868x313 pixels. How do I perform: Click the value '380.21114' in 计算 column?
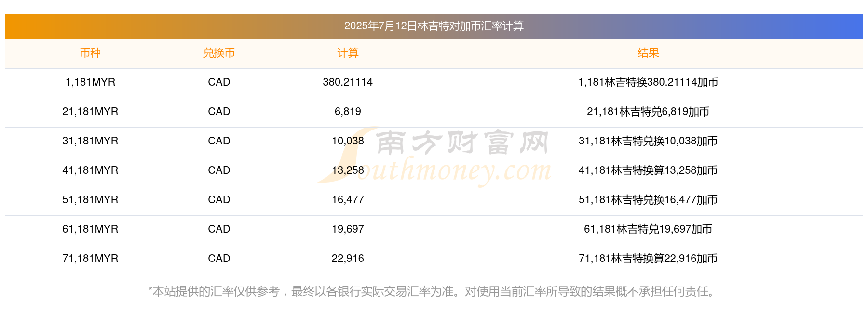click(348, 82)
